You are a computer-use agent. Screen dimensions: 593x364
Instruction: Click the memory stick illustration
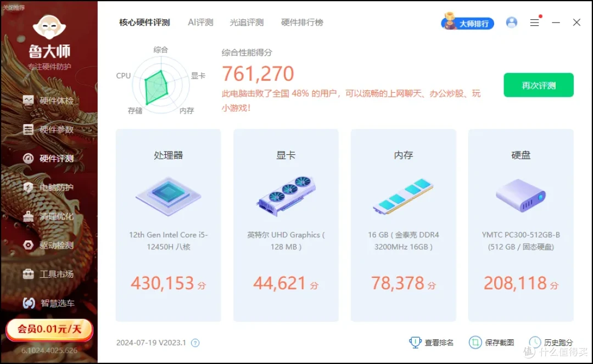coord(403,197)
